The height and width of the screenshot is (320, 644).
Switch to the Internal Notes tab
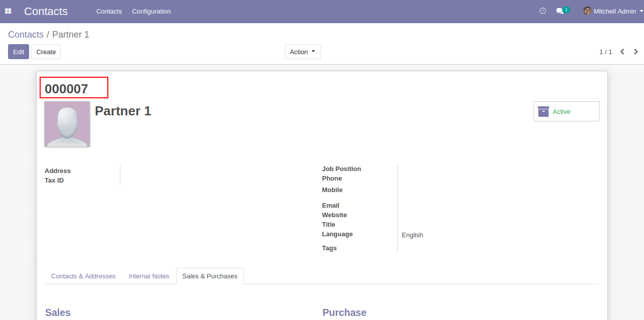149,276
